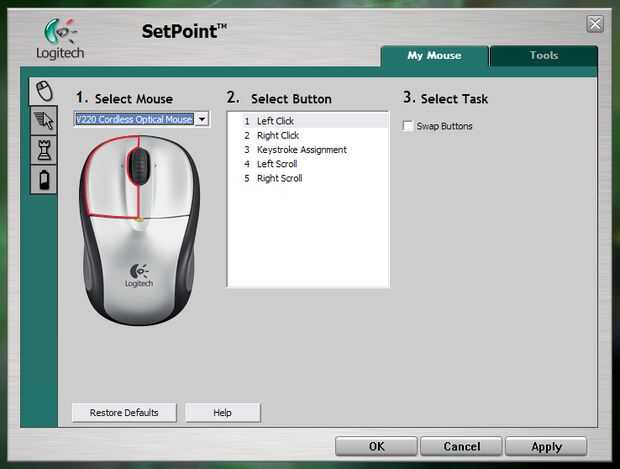The width and height of the screenshot is (620, 469).
Task: Expand the Select Mouse dropdown arrow
Action: pos(202,119)
